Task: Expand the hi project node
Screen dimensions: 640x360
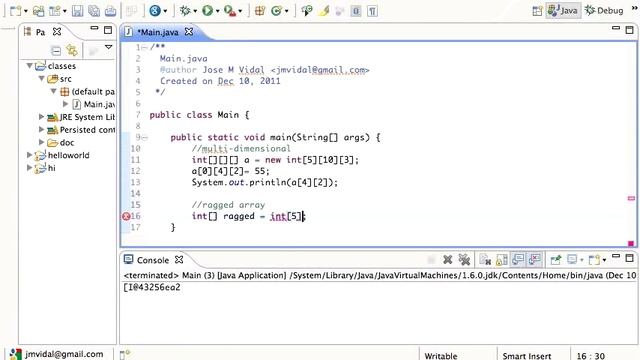Action: [29, 168]
